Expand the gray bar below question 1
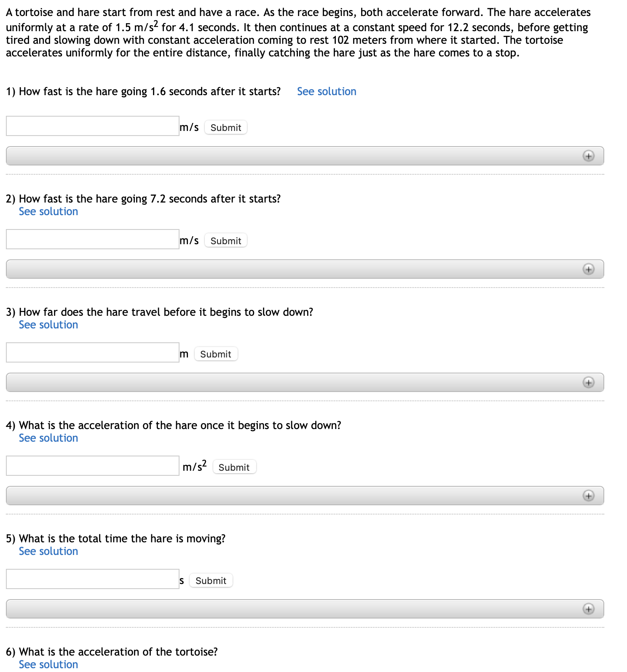The width and height of the screenshot is (627, 672). pyautogui.click(x=295, y=156)
